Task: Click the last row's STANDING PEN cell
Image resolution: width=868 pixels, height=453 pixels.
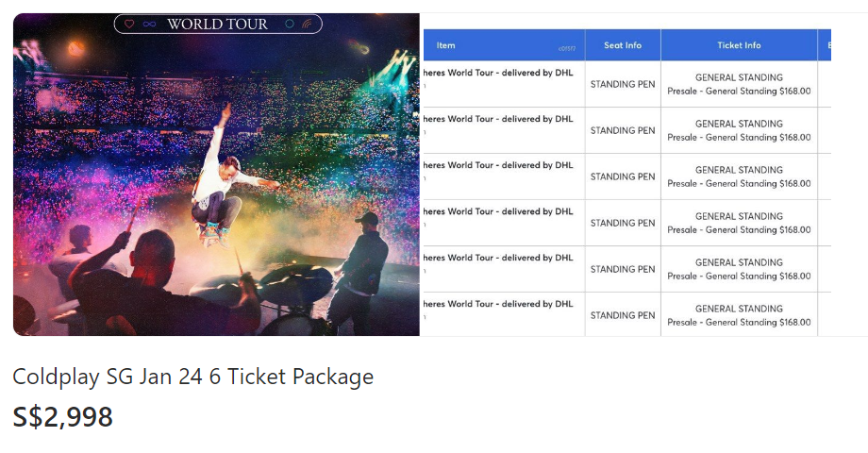Action: click(623, 315)
